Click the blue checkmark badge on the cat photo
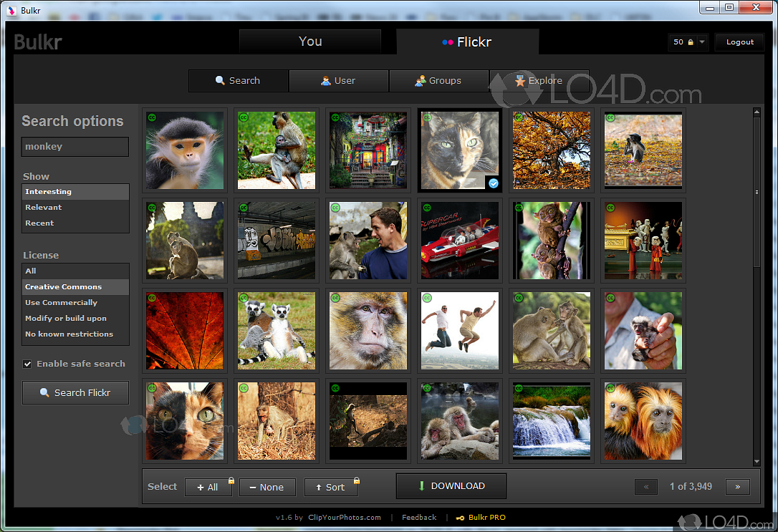The image size is (778, 532). click(x=493, y=183)
